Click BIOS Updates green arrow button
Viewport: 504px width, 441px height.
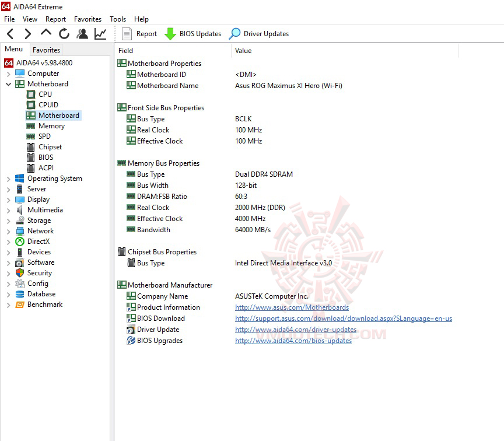(x=192, y=34)
